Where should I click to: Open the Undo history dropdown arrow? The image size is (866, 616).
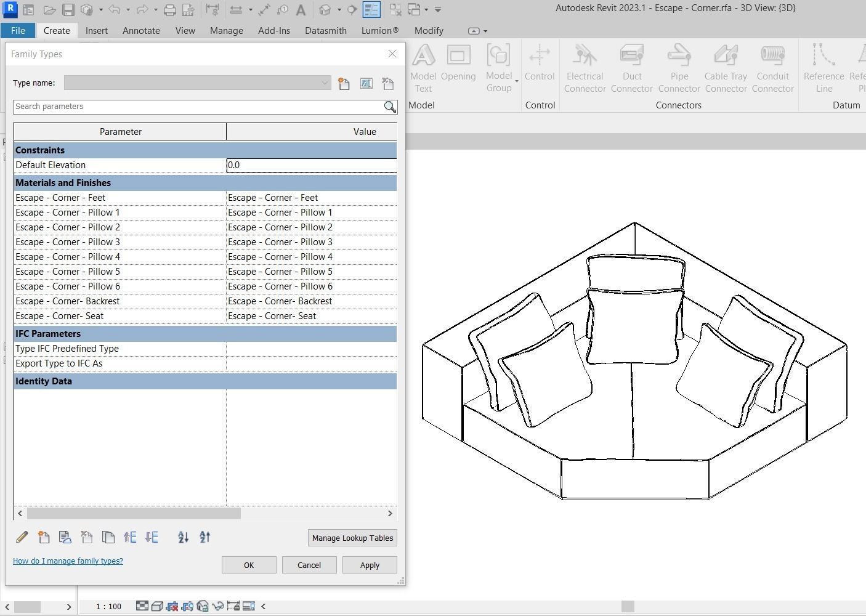[127, 10]
